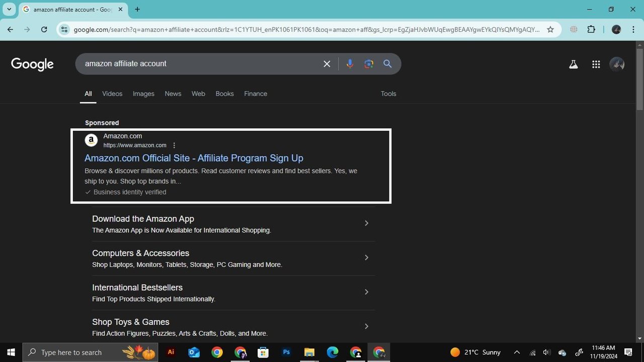This screenshot has width=644, height=362.
Task: Switch to the Finance tab
Action: pos(256,94)
